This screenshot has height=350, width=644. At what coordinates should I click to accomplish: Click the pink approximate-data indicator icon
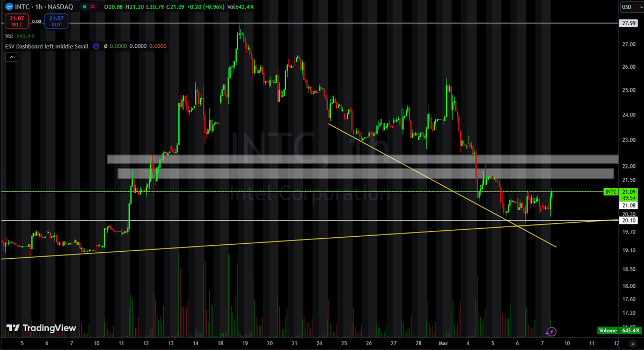[93, 6]
